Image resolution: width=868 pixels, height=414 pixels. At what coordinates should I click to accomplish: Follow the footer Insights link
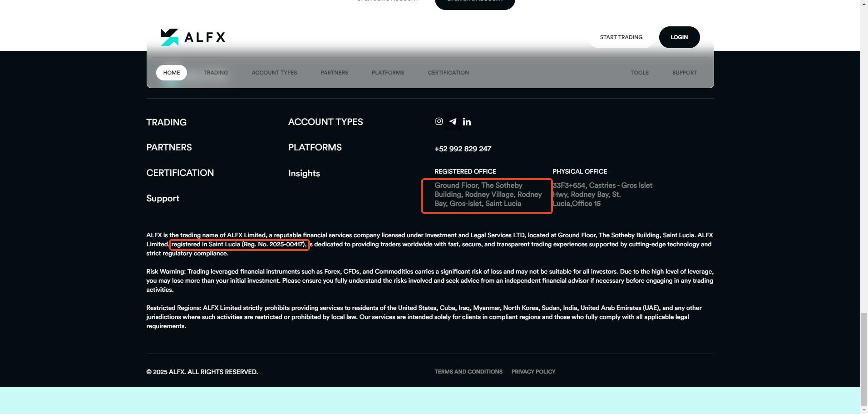coord(304,174)
